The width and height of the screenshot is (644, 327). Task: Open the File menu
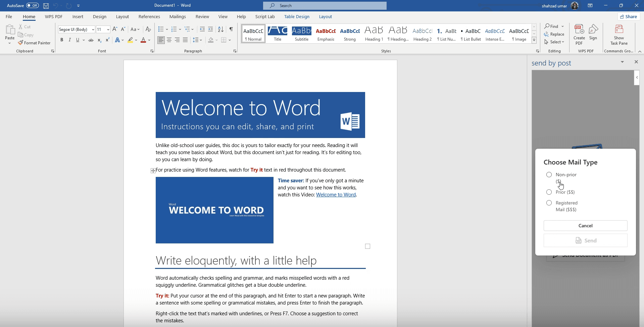point(9,16)
